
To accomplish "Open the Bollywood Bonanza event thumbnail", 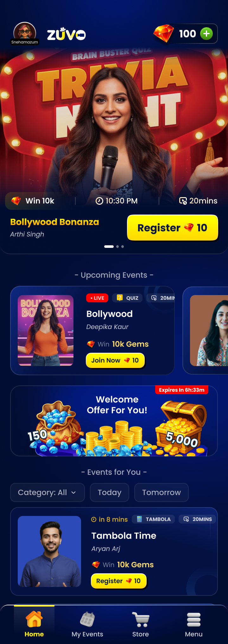I will (x=46, y=331).
